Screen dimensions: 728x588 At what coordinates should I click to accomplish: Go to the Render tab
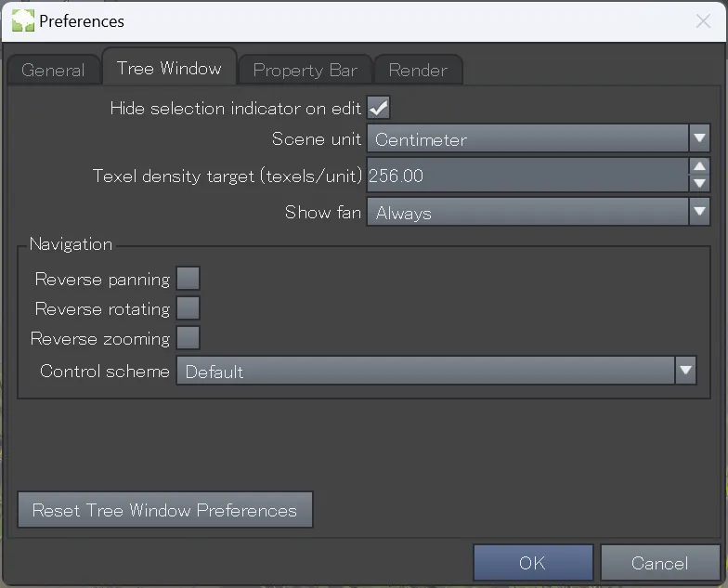pos(418,71)
